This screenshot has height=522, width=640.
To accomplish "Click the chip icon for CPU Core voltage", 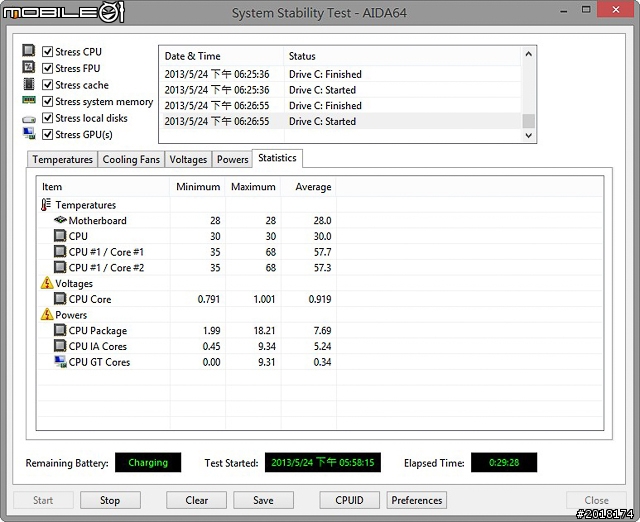I will click(x=60, y=299).
